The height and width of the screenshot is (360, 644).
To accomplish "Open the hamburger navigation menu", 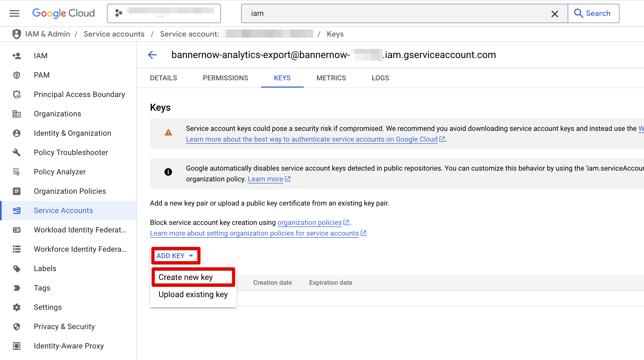I will tap(15, 13).
